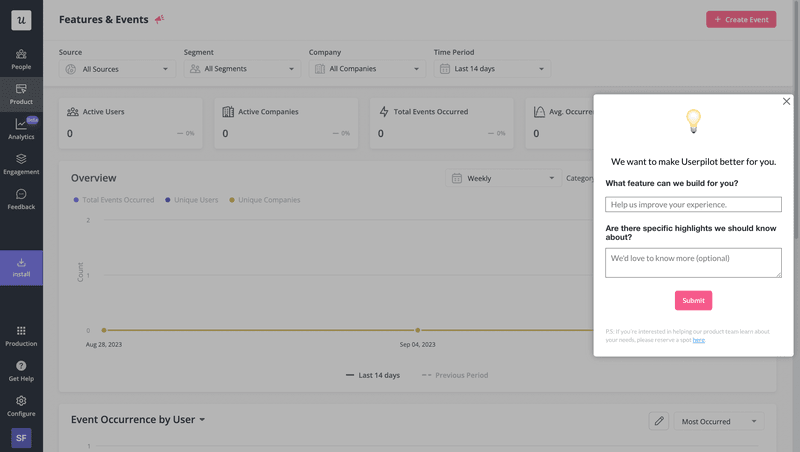Submit the feature request form

693,300
